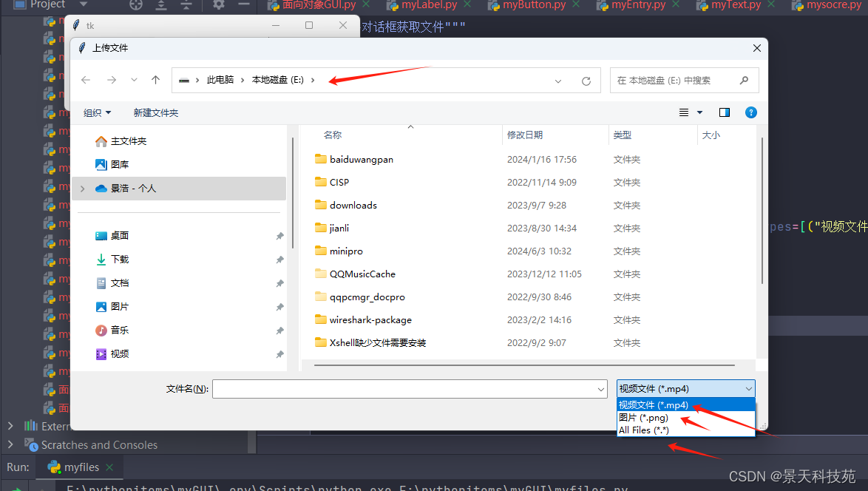
Task: Click navigation pane vertical scrollbar
Action: [x=292, y=194]
